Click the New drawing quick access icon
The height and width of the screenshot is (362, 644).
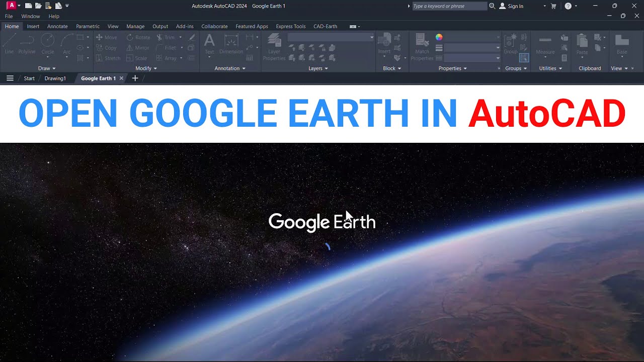point(28,6)
